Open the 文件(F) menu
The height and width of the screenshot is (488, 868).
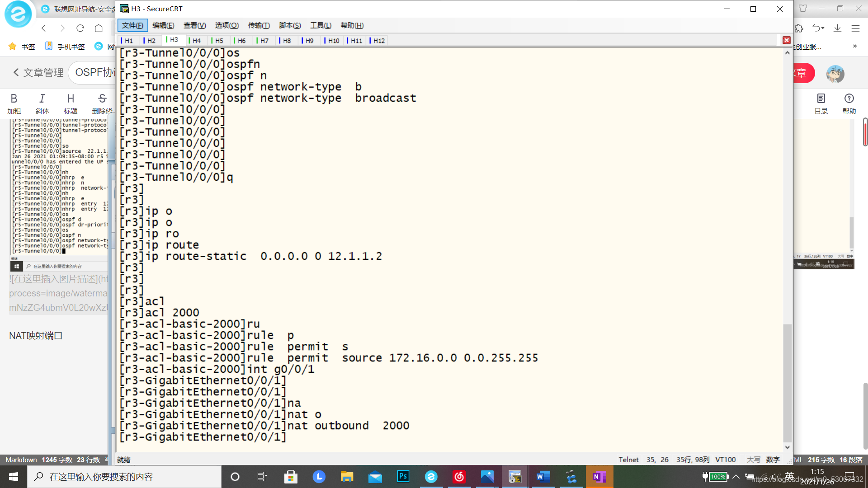[x=132, y=25]
